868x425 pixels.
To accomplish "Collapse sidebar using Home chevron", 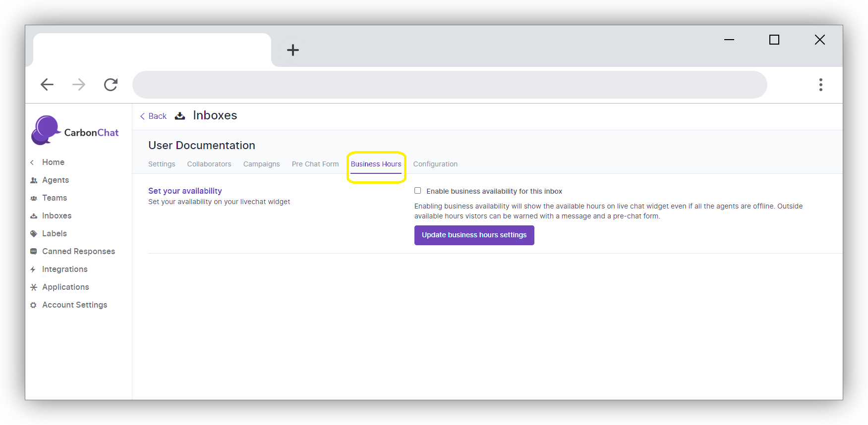I will [x=32, y=162].
